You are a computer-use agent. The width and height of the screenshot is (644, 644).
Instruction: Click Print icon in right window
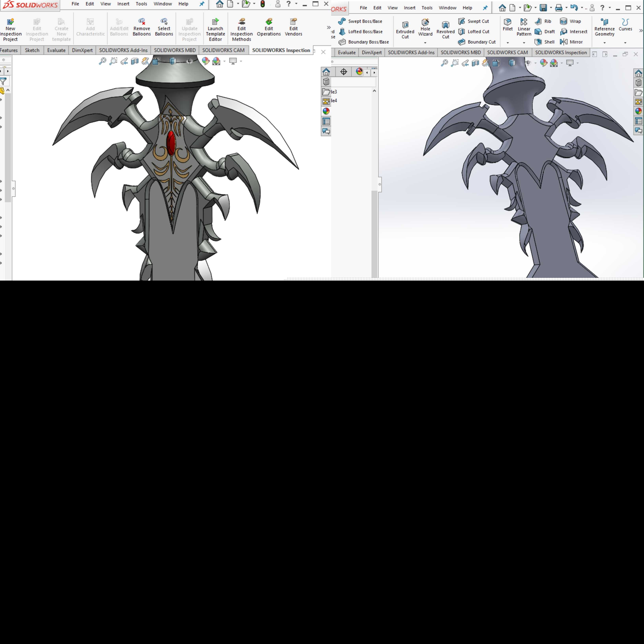pyautogui.click(x=559, y=8)
